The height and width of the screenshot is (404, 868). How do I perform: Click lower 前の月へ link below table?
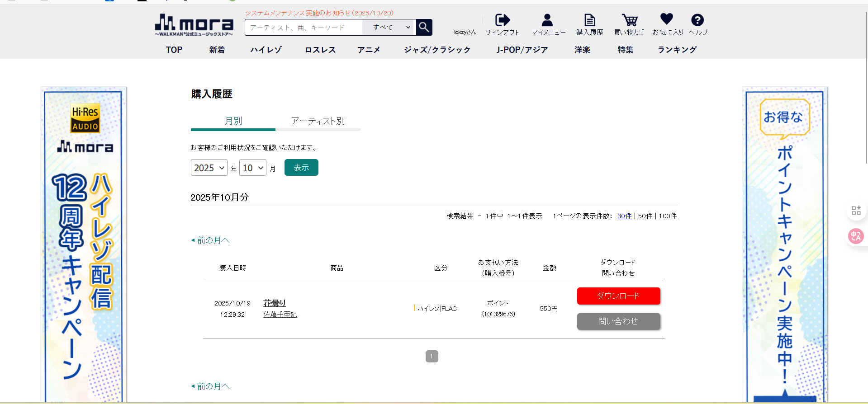(x=210, y=386)
